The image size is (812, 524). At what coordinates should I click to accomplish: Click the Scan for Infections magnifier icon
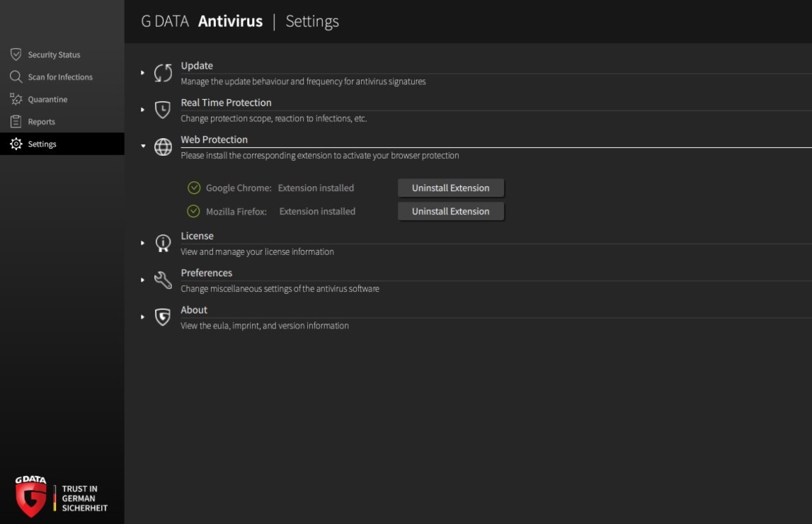(16, 76)
